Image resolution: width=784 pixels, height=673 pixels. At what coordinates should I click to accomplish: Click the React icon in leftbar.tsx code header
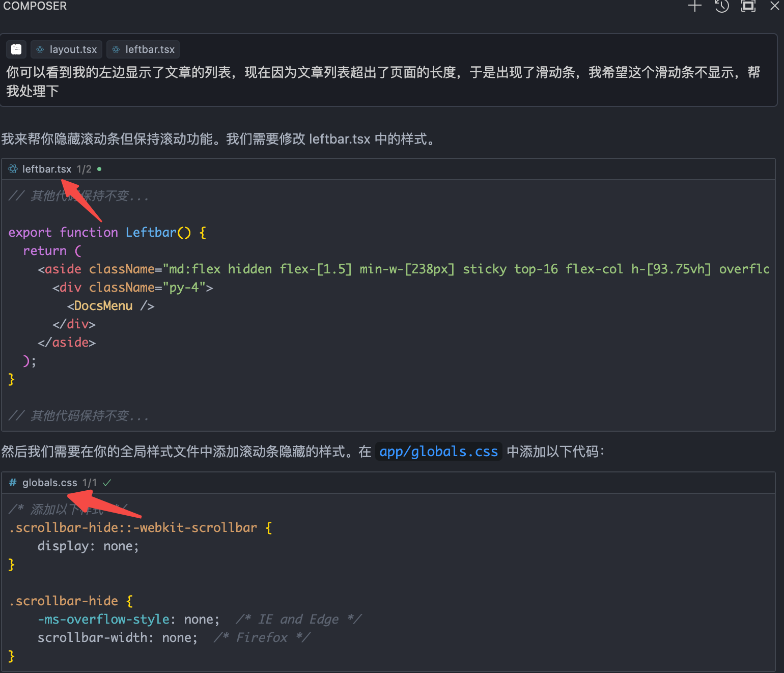13,169
